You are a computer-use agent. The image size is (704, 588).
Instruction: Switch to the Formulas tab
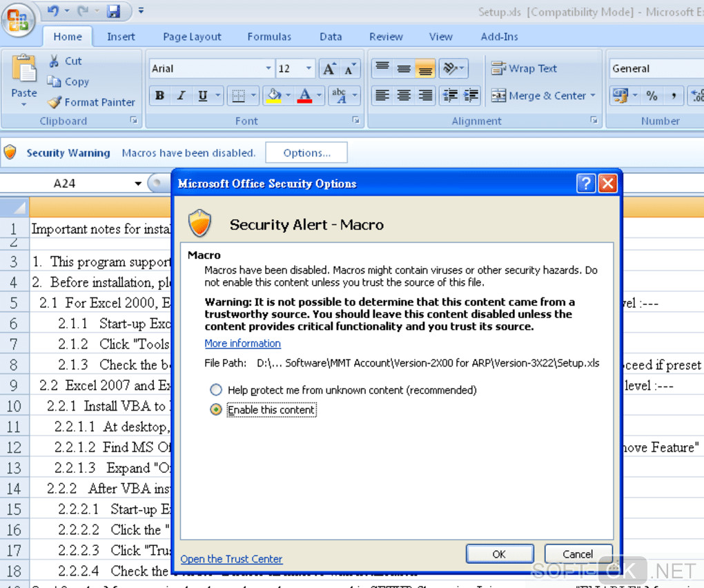(269, 37)
